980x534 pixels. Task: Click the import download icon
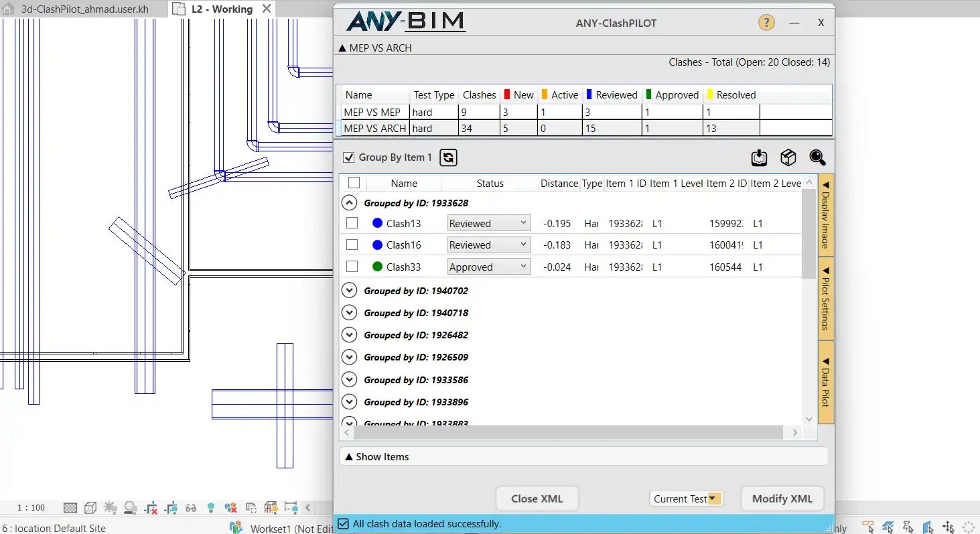(x=759, y=157)
